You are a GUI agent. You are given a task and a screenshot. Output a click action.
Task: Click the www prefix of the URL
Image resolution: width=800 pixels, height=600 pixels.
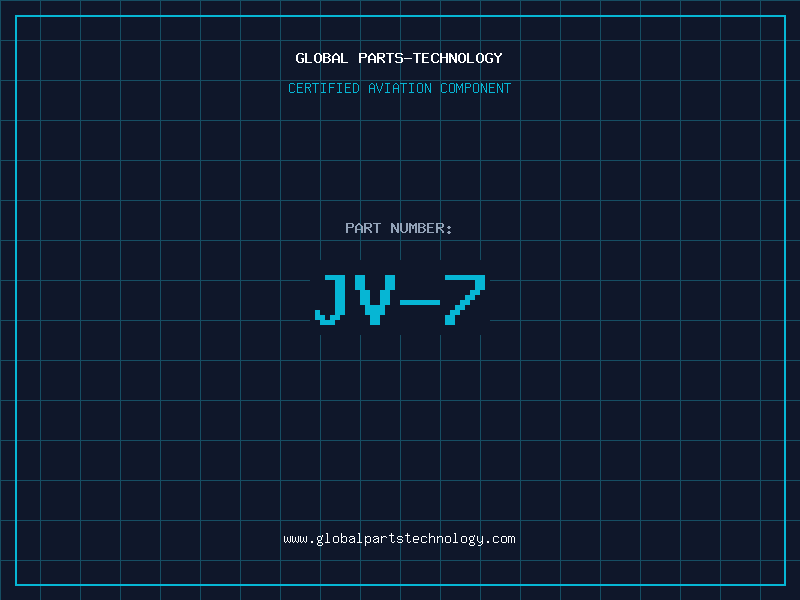[x=295, y=540]
